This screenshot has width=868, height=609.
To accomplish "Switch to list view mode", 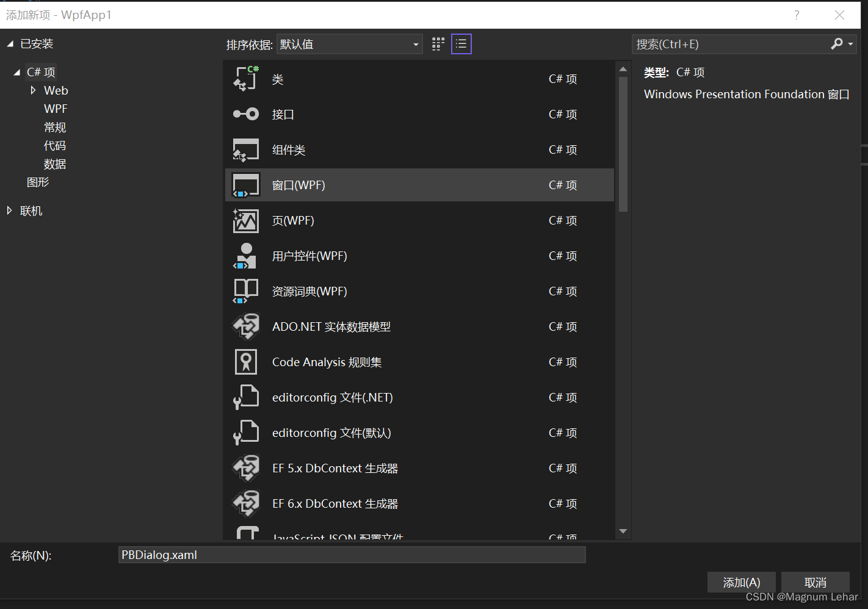I will [x=461, y=43].
